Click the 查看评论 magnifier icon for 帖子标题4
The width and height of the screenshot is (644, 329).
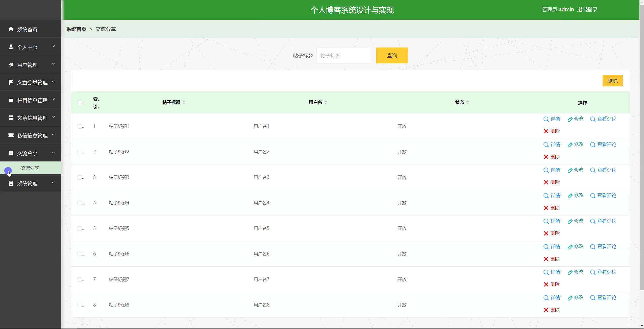click(593, 196)
